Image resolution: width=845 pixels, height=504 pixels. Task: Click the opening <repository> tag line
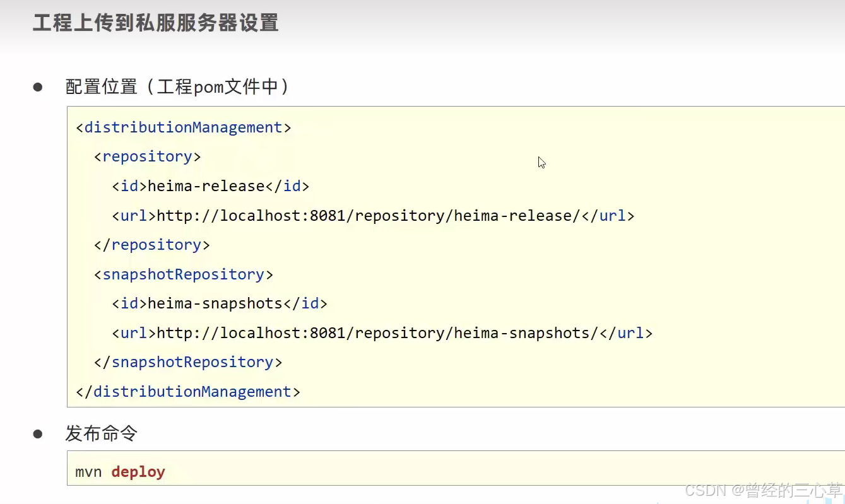pos(148,156)
